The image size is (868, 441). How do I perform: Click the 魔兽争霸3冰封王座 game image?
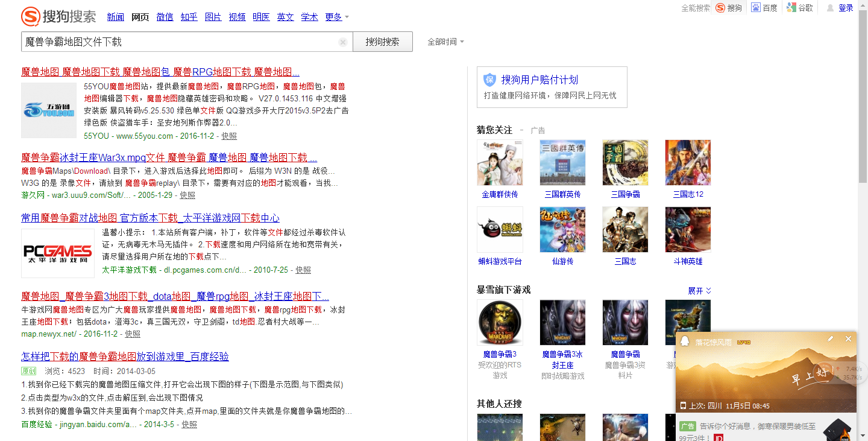click(562, 323)
